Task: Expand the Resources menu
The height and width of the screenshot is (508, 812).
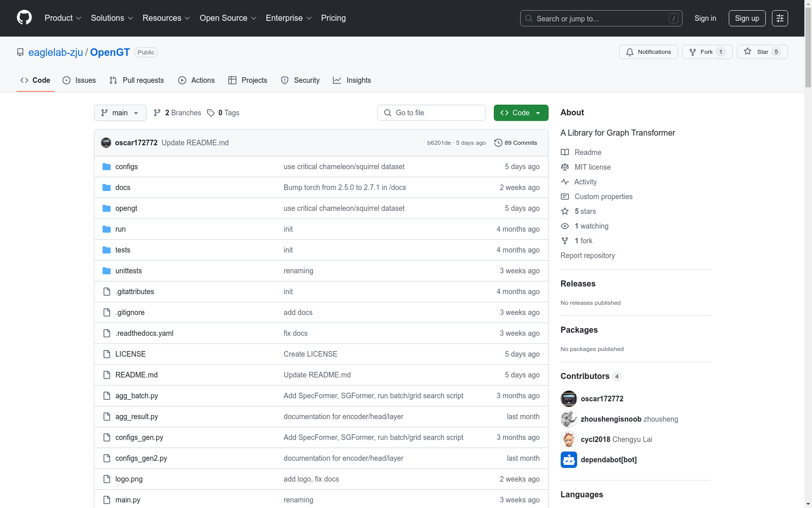Action: tap(166, 18)
